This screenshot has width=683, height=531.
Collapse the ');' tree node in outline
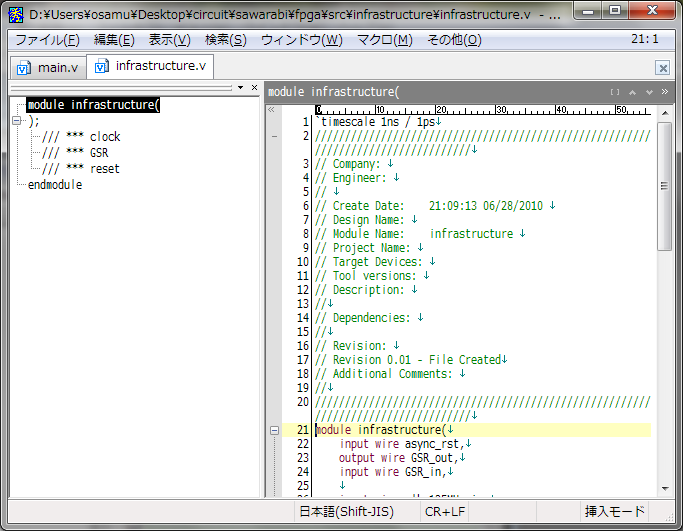[16, 121]
